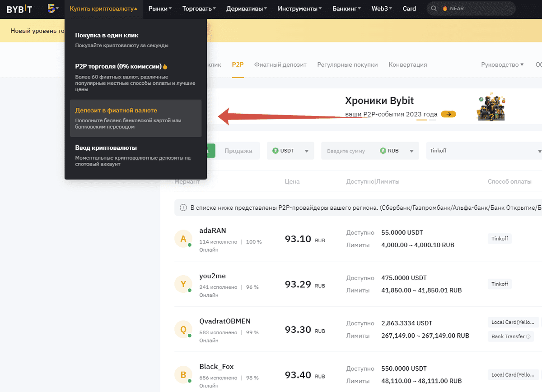Click the RUB currency icon
The image size is (542, 392).
(x=383, y=151)
